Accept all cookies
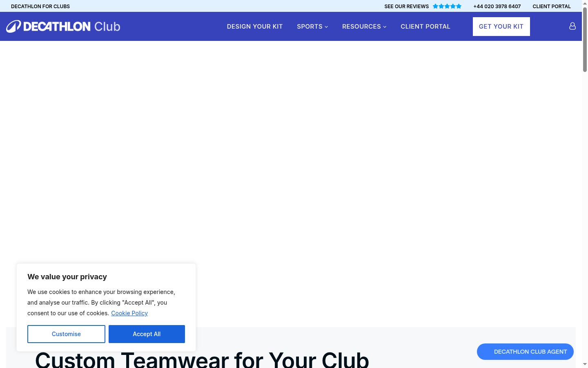 pyautogui.click(x=147, y=334)
